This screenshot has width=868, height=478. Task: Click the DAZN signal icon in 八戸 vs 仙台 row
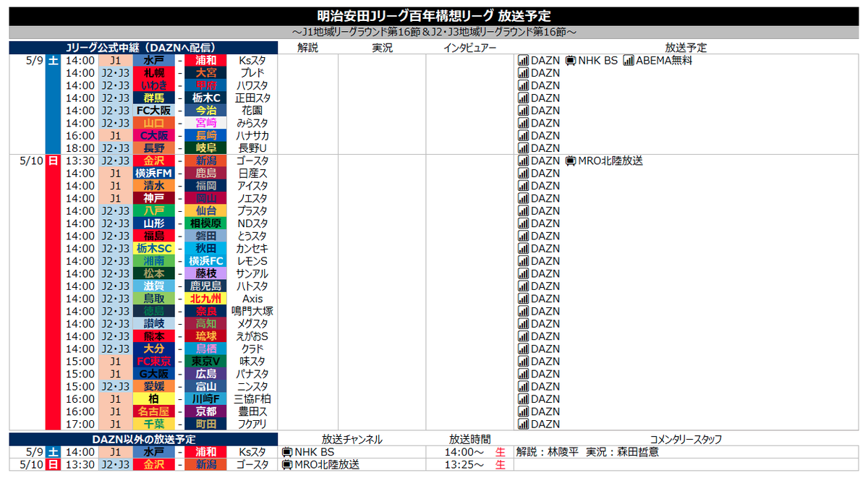coord(523,211)
